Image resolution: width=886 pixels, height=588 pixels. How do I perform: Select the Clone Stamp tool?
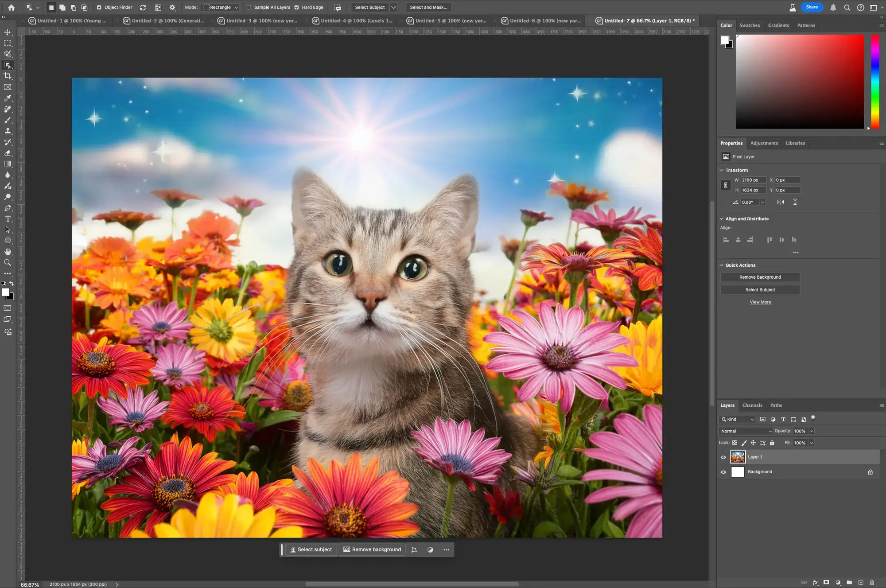coord(8,131)
